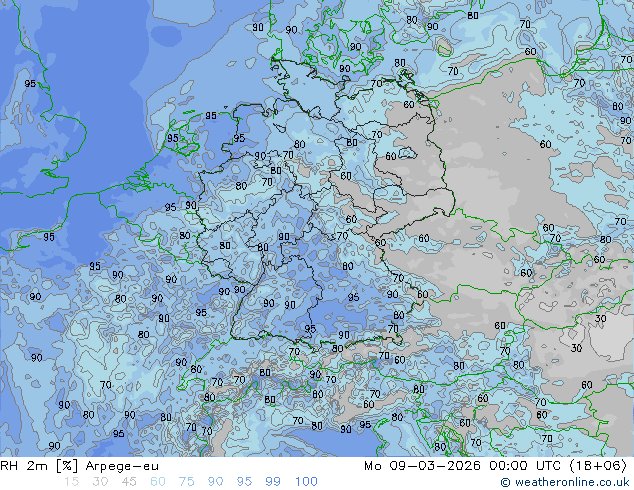The height and width of the screenshot is (490, 634).
Task: Click the date text 'Mo 09-03-2026'
Action: 422,466
